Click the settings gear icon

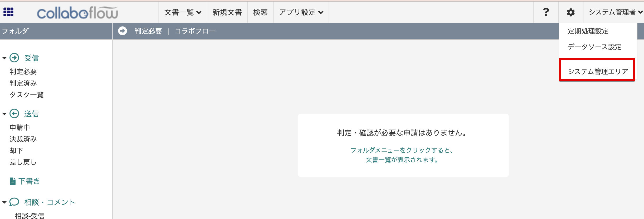tap(571, 12)
